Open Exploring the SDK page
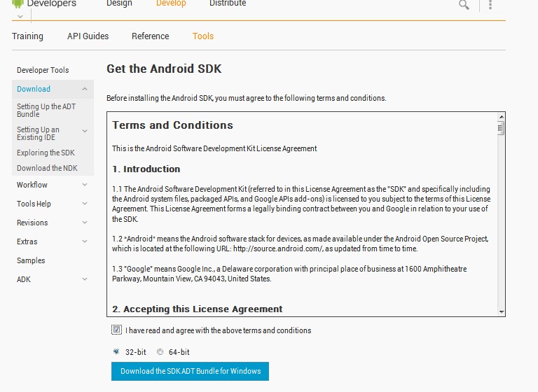Screen dimensions: 538x392 pos(46,153)
